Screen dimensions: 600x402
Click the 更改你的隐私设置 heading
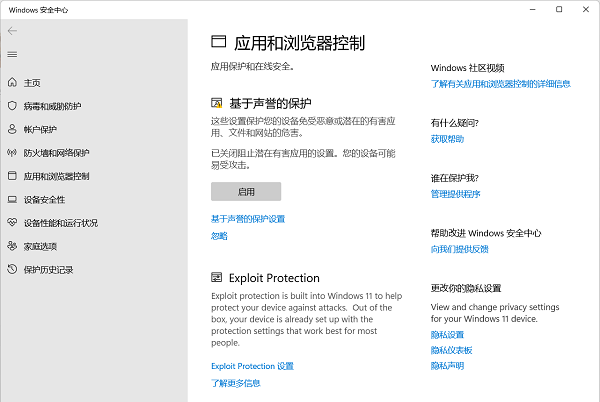coord(466,288)
